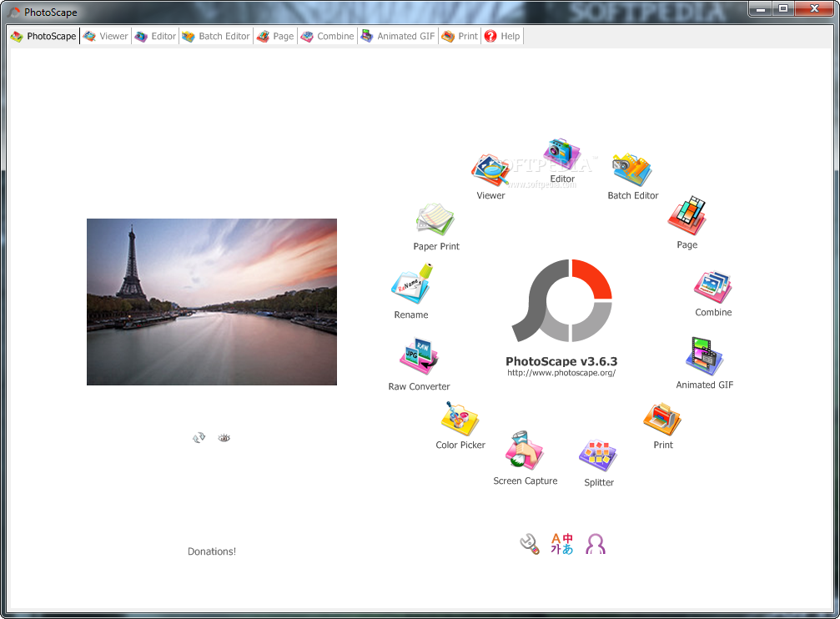Open the Raw Converter tool
The width and height of the screenshot is (840, 619).
coord(419,358)
